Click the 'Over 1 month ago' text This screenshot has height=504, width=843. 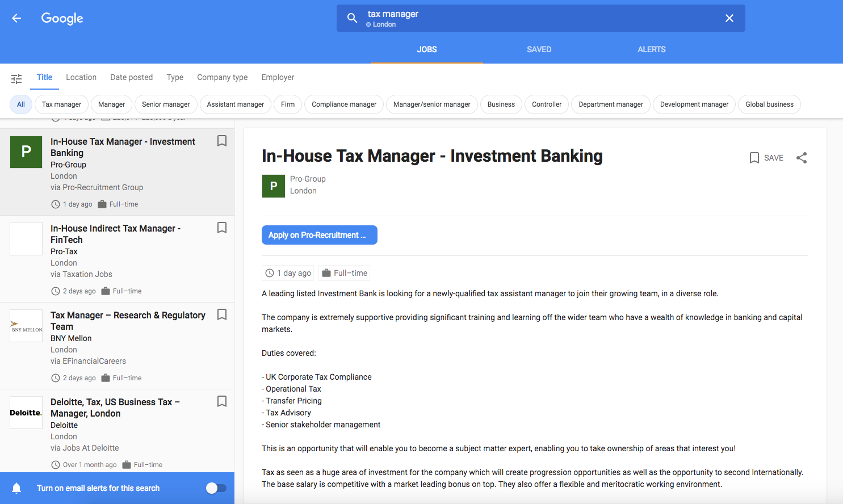click(90, 465)
